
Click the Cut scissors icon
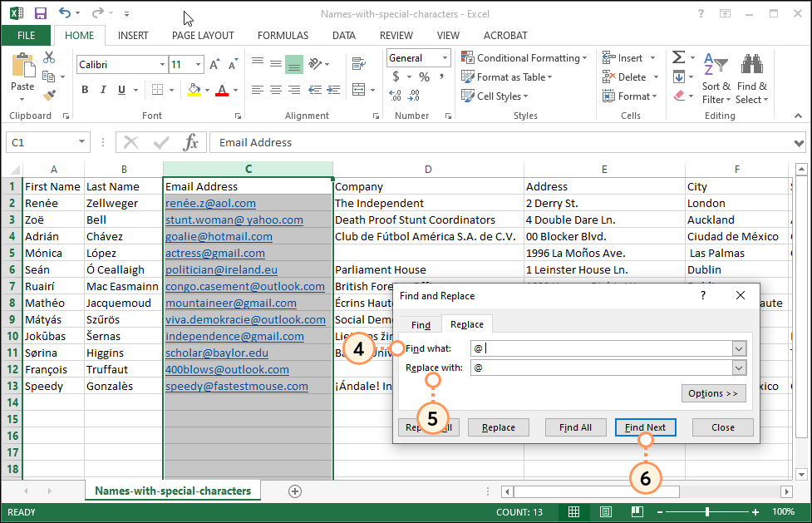(49, 57)
